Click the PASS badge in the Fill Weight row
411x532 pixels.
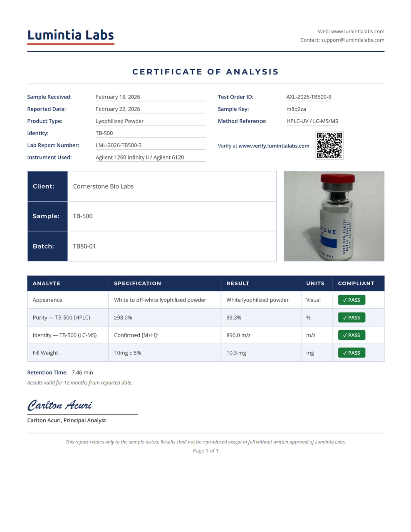352,353
